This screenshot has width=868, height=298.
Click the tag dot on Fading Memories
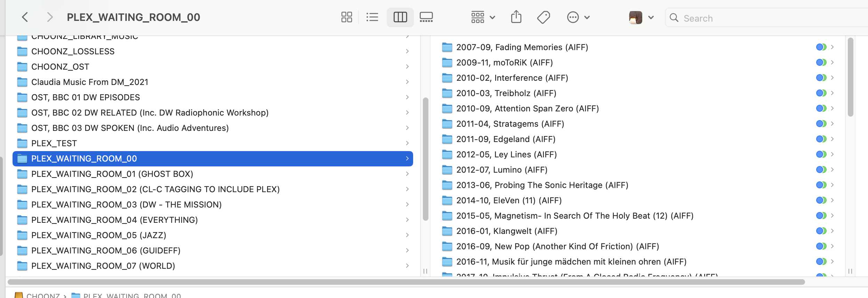tap(821, 47)
